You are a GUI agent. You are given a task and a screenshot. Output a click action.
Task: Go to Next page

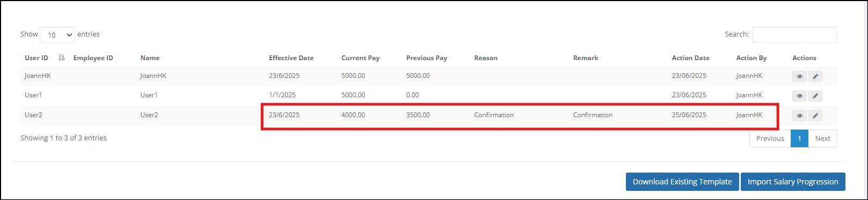(x=822, y=138)
